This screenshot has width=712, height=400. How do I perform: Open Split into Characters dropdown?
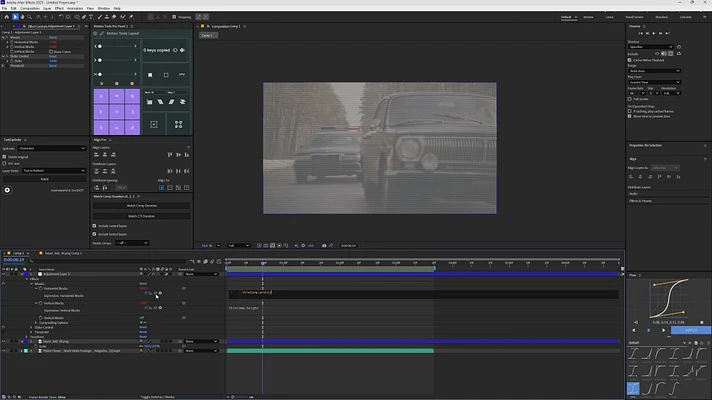52,148
